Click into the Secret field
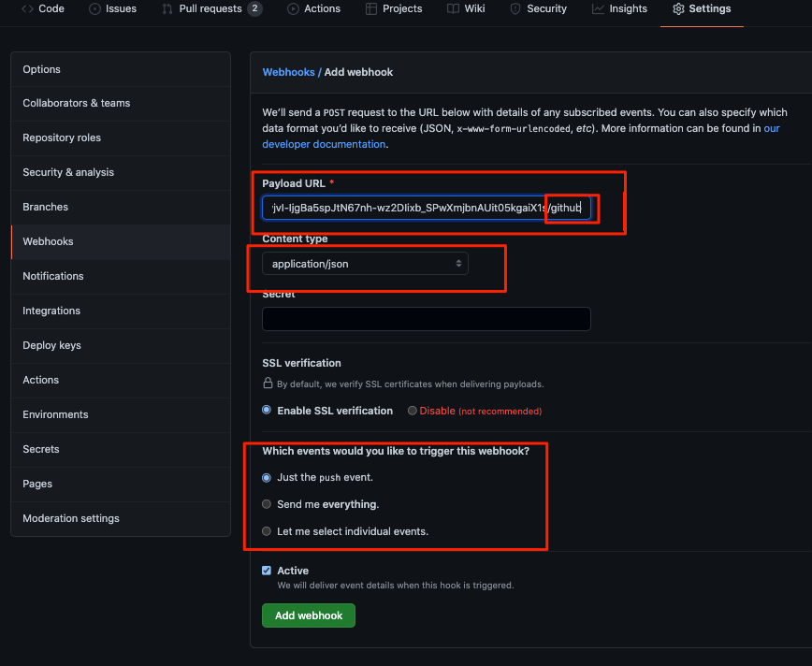 (427, 319)
